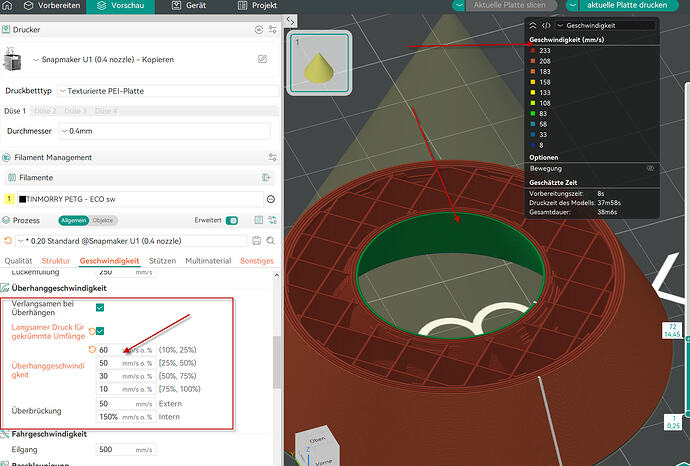Search process settings with magnifier icon
The width and height of the screenshot is (690, 466).
(270, 240)
